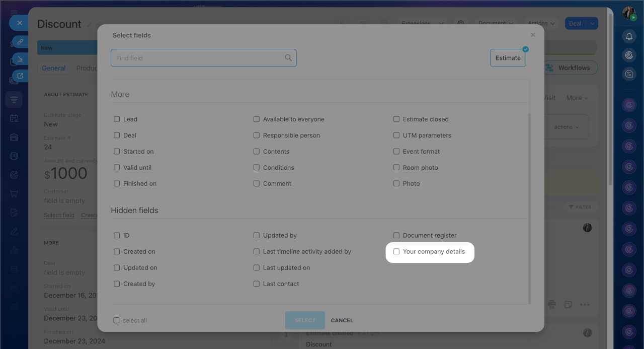Open the Document dropdown menu

[496, 24]
